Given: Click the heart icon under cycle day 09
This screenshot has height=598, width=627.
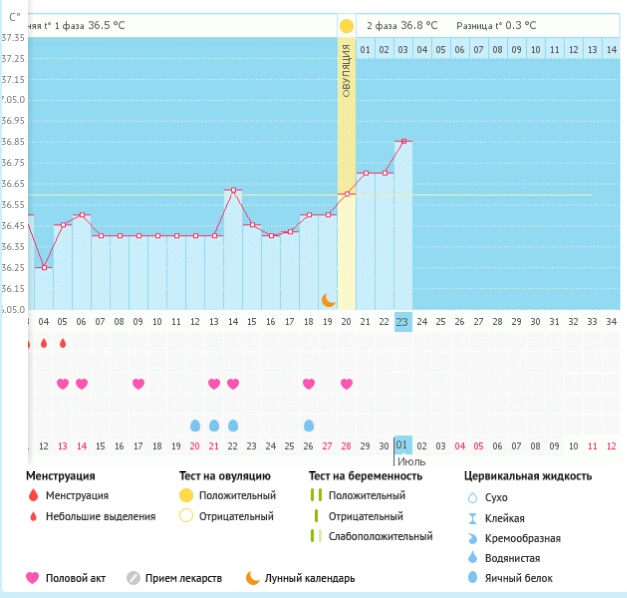Looking at the screenshot, I should coord(138,384).
